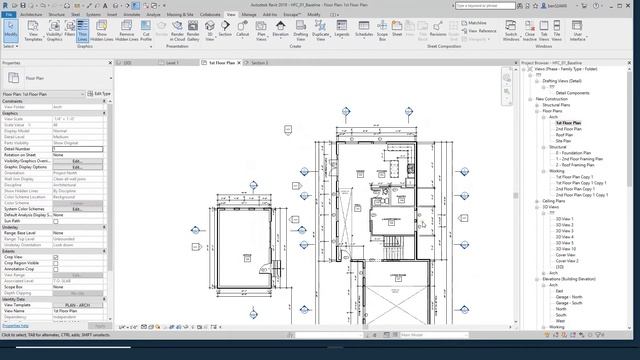
Task: Click the Tile Views tool
Action: [x=557, y=31]
